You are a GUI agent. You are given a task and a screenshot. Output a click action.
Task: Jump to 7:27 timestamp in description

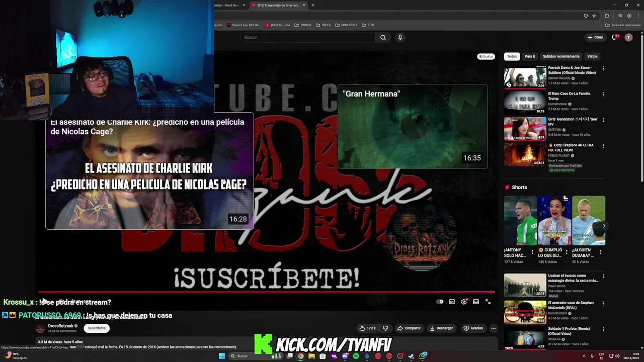80,347
